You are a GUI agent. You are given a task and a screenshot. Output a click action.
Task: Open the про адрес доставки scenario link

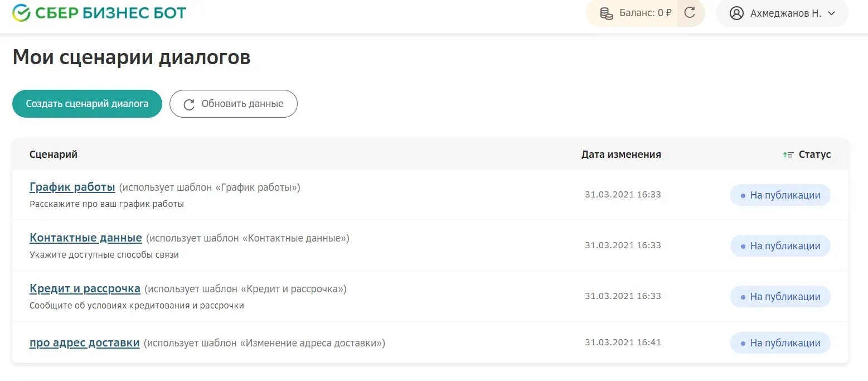click(85, 343)
